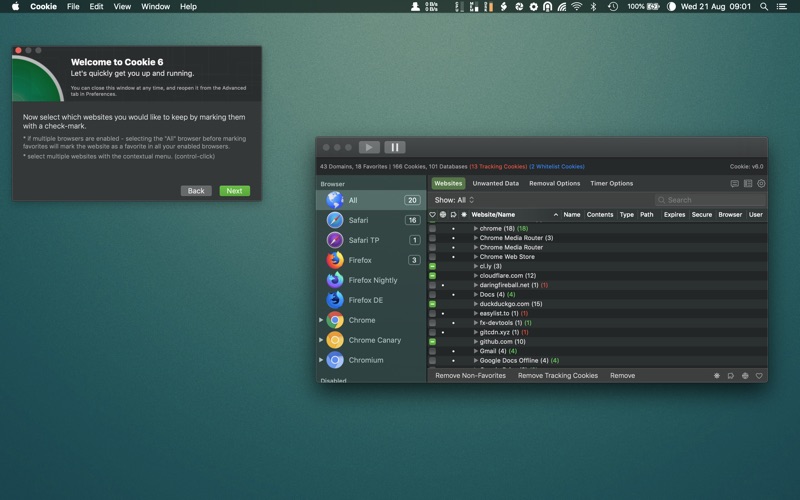Toggle favorite checkbox for github.com

click(x=433, y=342)
